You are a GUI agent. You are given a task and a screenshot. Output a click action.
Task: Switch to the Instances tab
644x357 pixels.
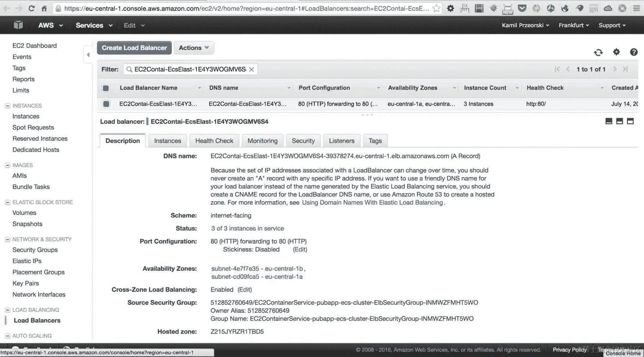click(x=168, y=141)
